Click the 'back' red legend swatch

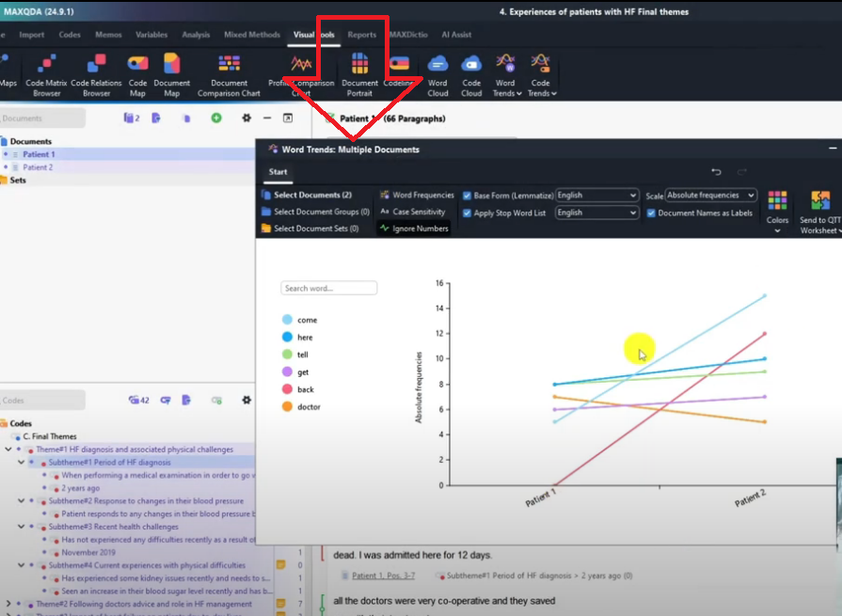tap(287, 389)
